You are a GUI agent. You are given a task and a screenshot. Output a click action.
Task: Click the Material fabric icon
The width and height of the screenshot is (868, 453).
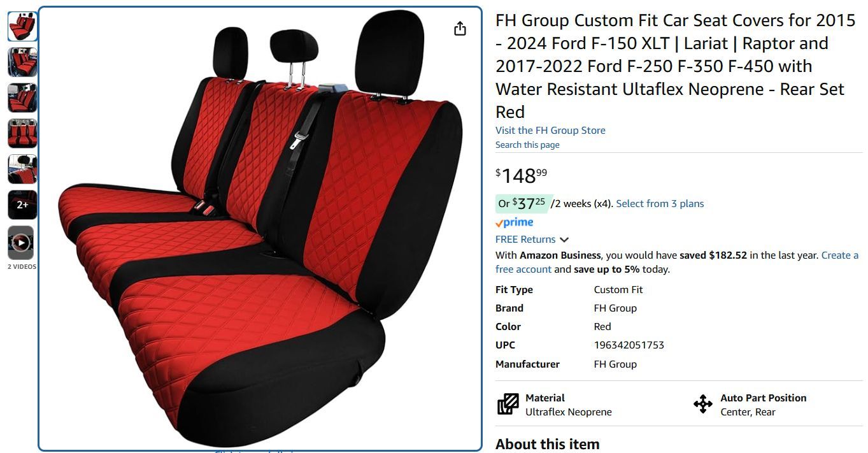click(508, 404)
